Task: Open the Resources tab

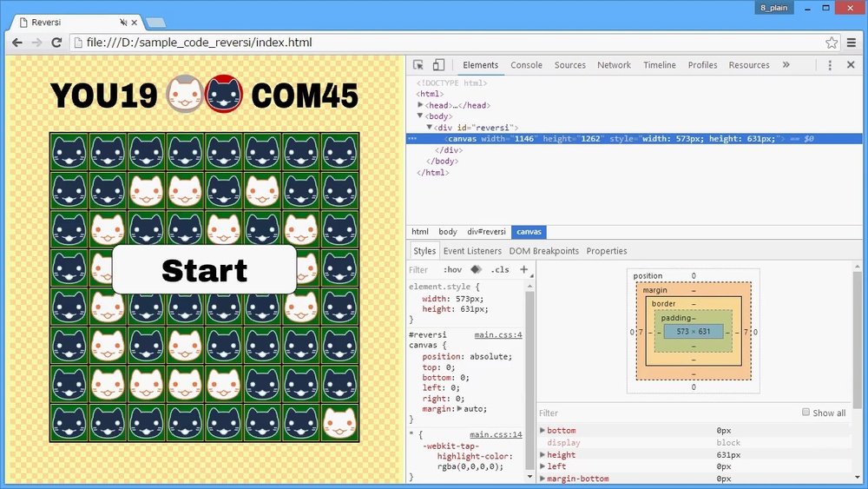Action: [x=749, y=65]
